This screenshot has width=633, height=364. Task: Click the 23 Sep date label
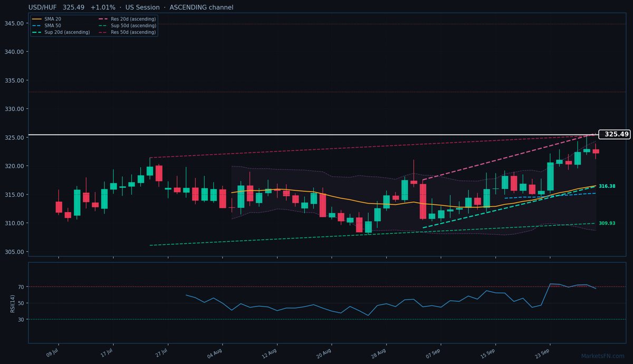point(542,353)
